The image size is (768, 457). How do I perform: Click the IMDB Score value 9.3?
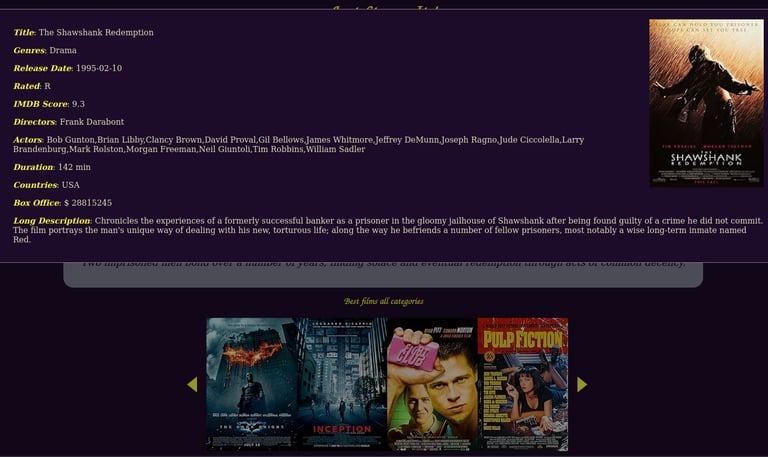point(78,104)
